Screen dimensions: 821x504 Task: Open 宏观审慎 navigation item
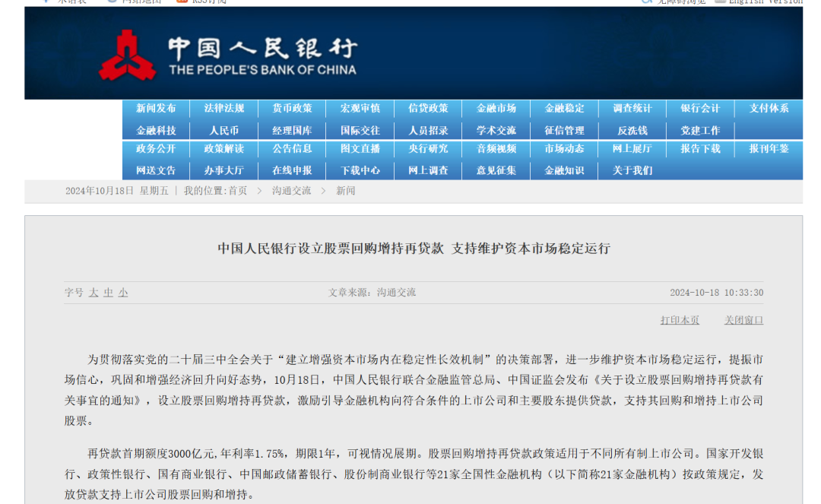pos(360,109)
